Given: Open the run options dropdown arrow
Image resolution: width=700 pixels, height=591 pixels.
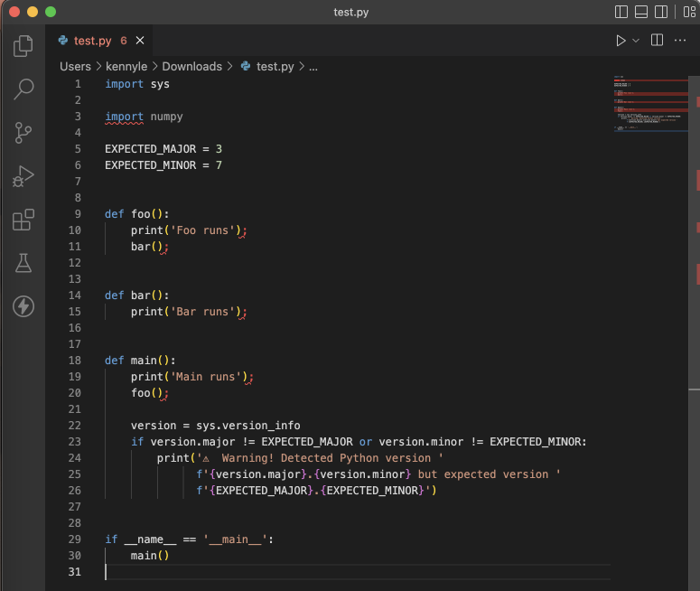Looking at the screenshot, I should click(636, 41).
